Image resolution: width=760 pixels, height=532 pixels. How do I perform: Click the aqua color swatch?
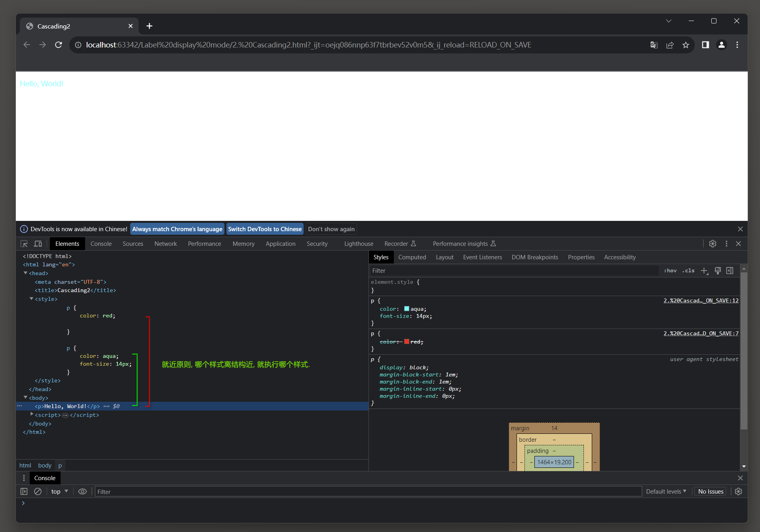coord(407,309)
